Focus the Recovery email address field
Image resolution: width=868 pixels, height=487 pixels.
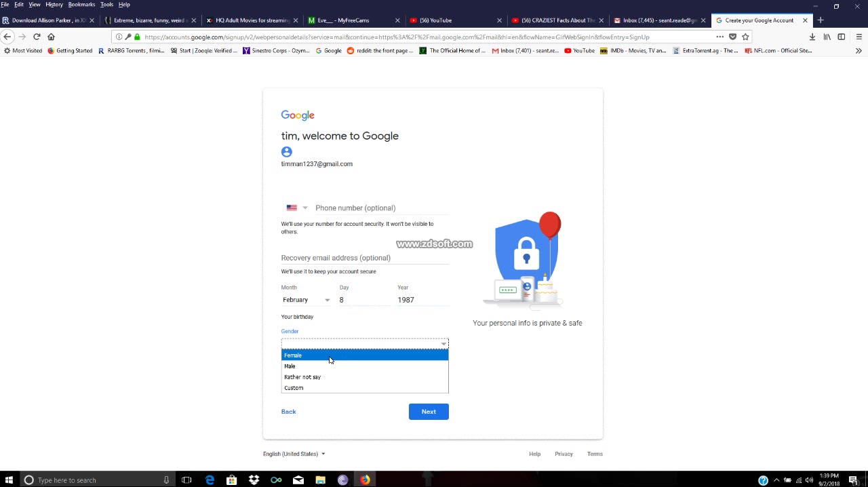point(365,258)
